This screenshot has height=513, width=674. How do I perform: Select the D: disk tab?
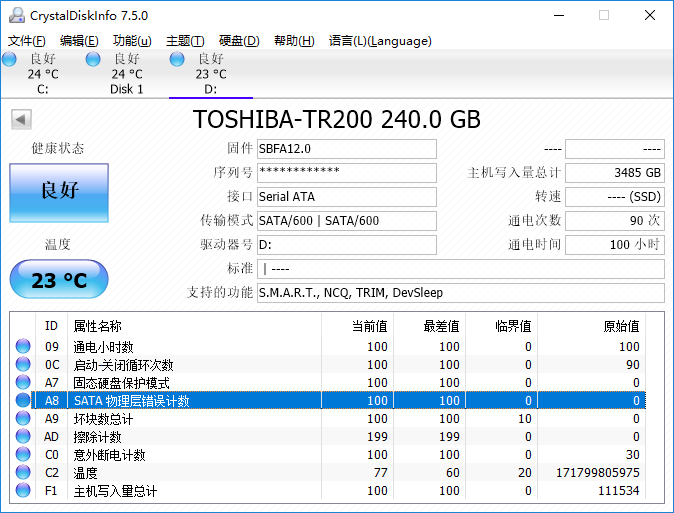tap(211, 74)
